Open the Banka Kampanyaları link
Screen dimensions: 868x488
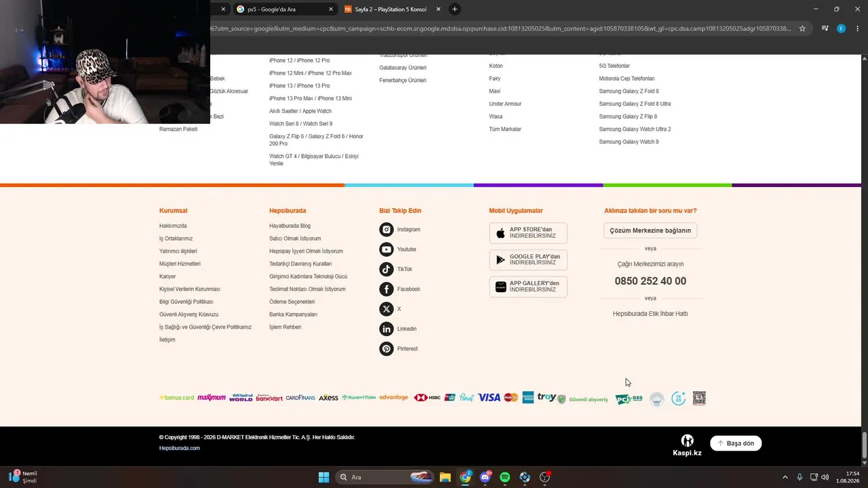tap(293, 314)
